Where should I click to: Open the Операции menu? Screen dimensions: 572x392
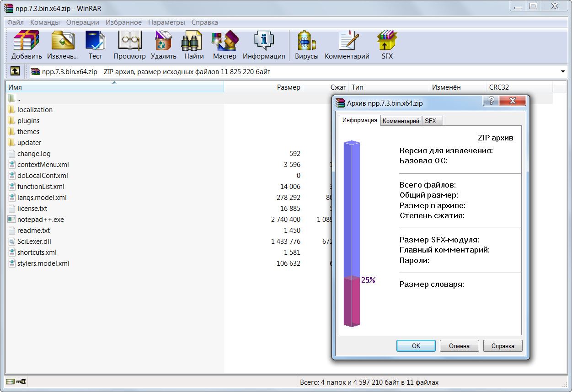point(82,22)
